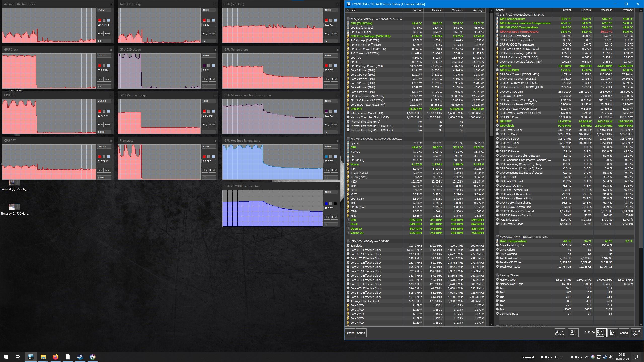
Task: Select the 'Average Effective Clock' sensor row
Action: click(x=416, y=301)
